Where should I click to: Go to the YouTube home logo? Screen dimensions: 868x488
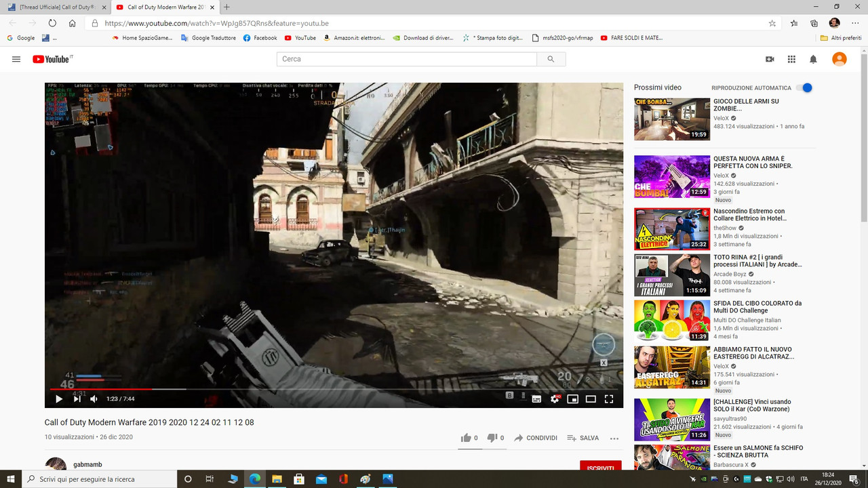[52, 59]
